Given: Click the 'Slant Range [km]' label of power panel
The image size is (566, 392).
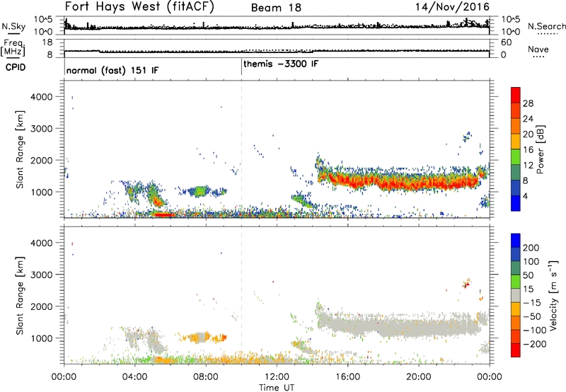Looking at the screenshot, I should click(x=20, y=150).
